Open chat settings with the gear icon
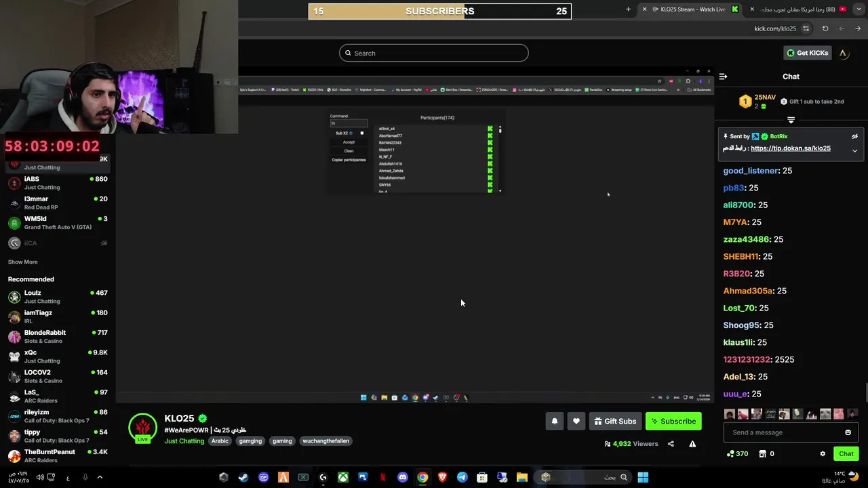Image resolution: width=868 pixels, height=488 pixels. click(x=823, y=454)
